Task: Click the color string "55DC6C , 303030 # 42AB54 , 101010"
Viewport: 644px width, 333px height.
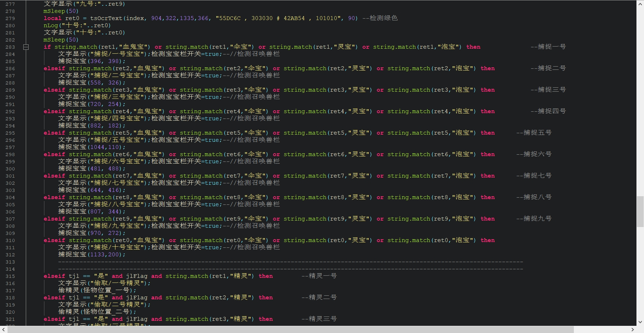Action: [278, 18]
